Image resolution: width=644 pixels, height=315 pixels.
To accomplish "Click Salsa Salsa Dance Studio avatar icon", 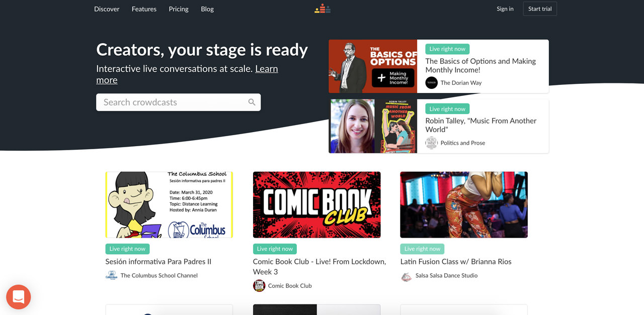I will click(x=406, y=276).
